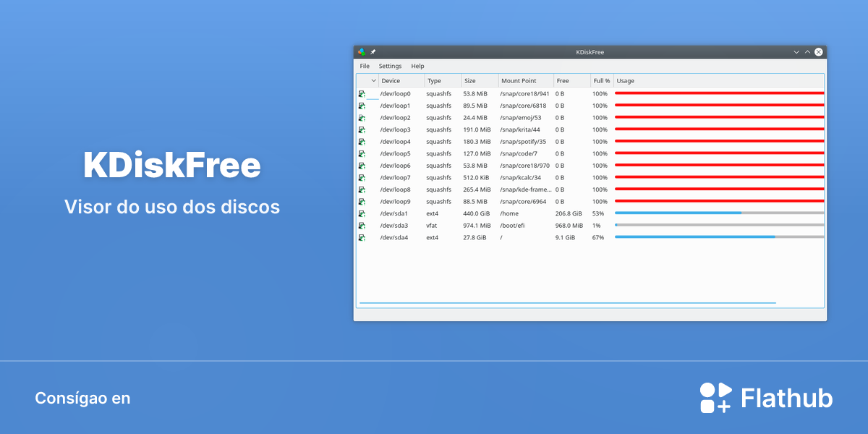Click the disk icon for /dev/loop5

coord(362,153)
